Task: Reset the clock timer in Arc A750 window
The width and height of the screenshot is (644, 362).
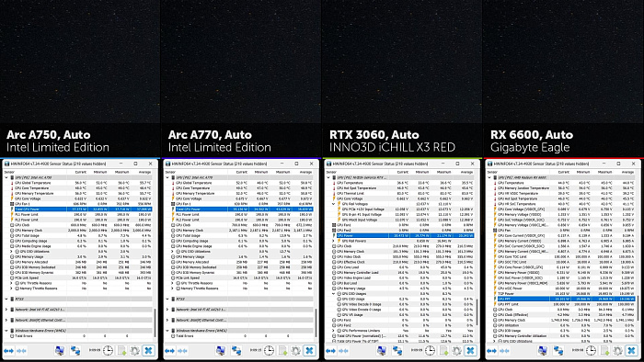Action: pyautogui.click(x=108, y=351)
